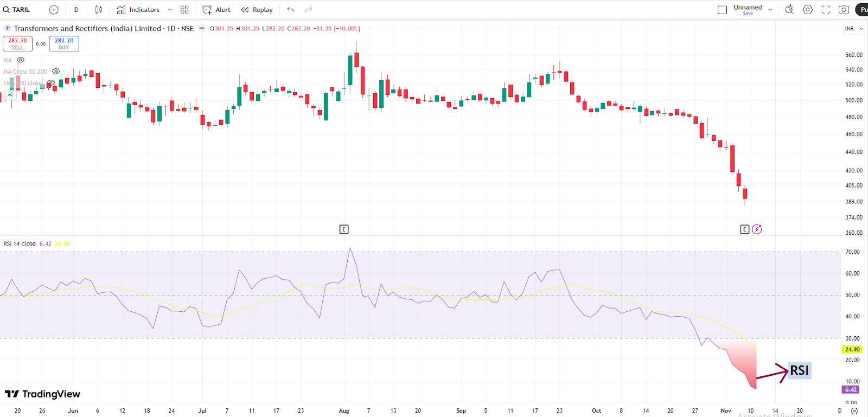Show the MA Cross 50 200 indicator
This screenshot has height=417, width=868.
click(56, 72)
